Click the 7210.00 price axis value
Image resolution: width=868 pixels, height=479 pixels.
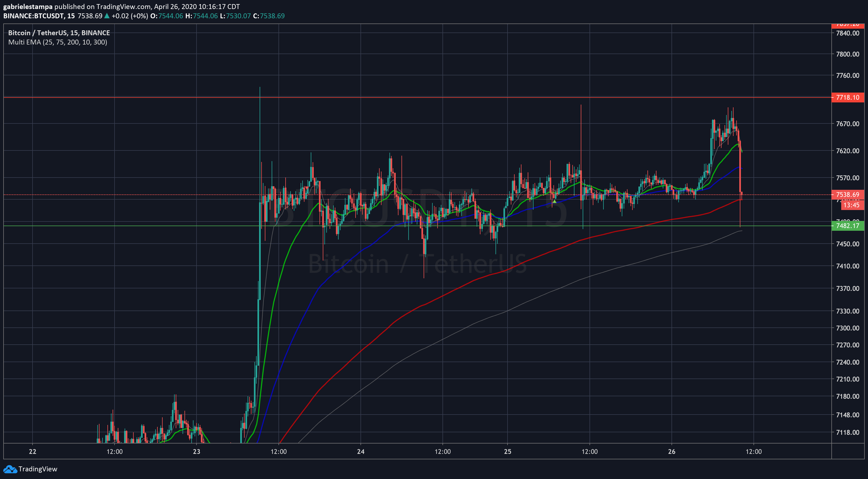[848, 379]
